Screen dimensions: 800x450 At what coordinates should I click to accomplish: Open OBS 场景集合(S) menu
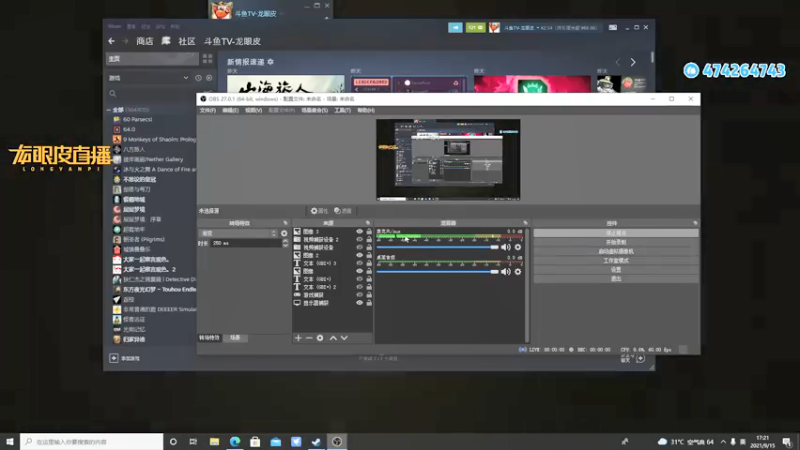[314, 110]
